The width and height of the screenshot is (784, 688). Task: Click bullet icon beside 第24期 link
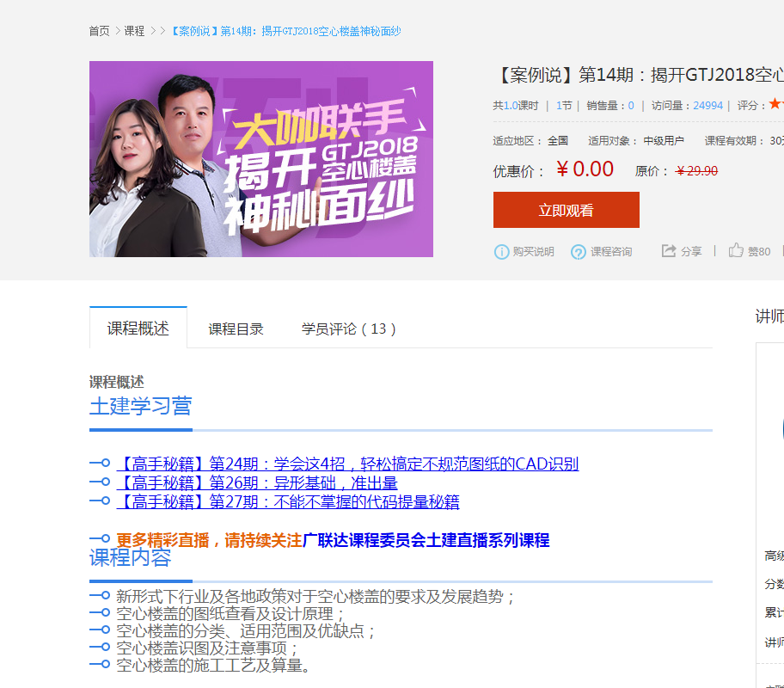[x=100, y=463]
